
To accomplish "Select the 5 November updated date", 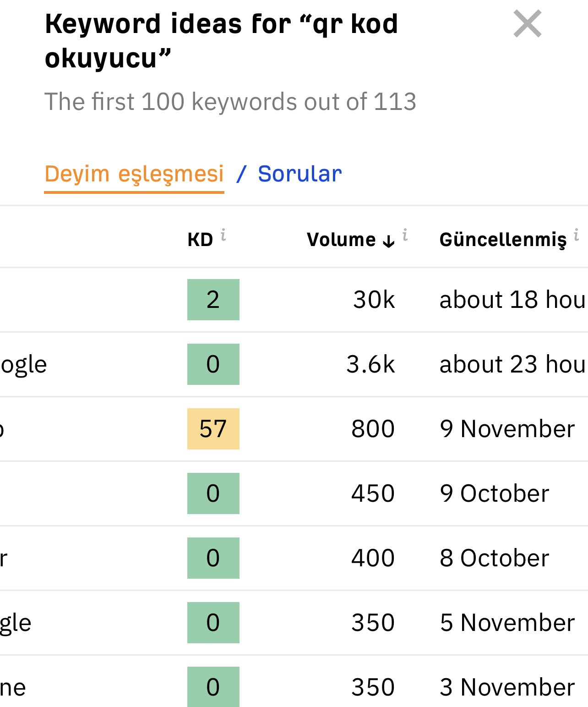I will coord(507,623).
